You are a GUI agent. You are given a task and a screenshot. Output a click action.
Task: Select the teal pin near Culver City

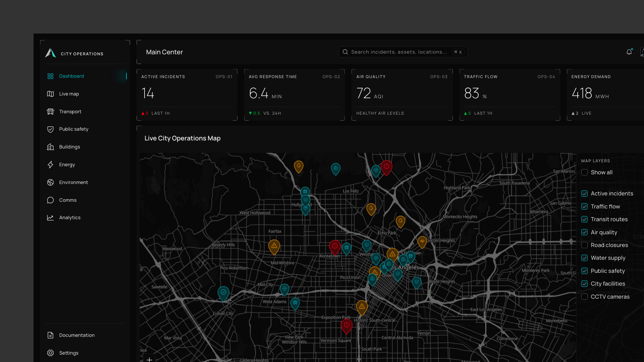point(223,294)
